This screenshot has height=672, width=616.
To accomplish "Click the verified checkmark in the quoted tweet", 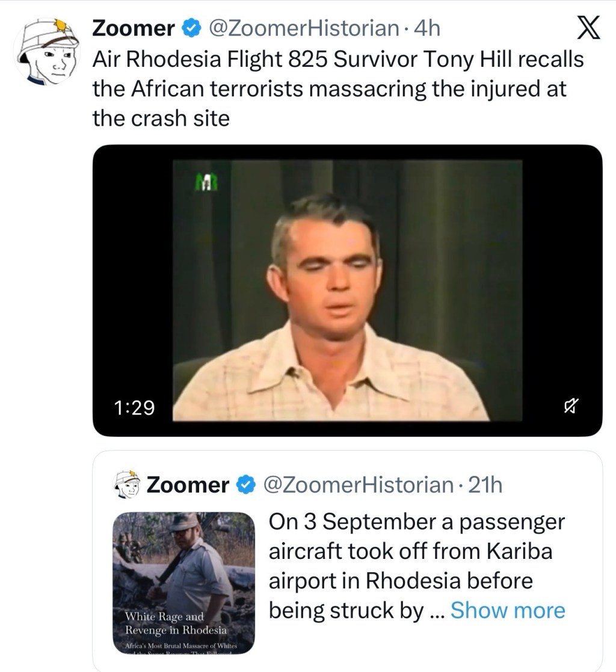I will 245,484.
